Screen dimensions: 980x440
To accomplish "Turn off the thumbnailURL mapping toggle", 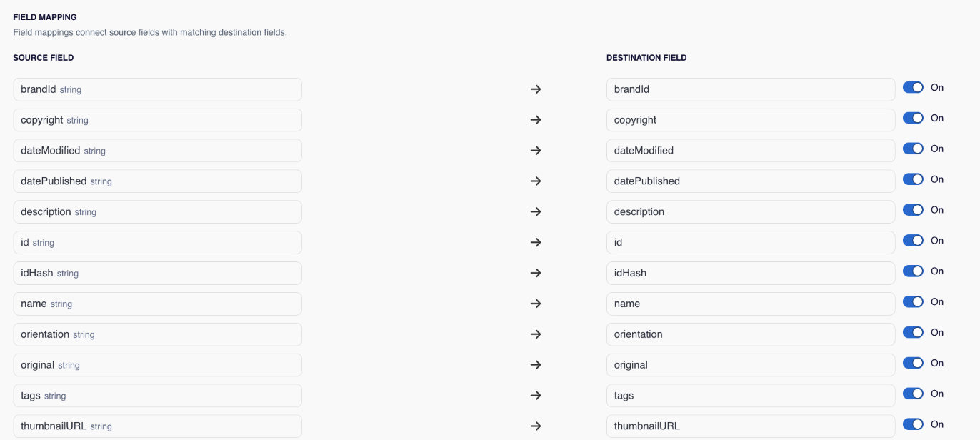I will (x=913, y=424).
